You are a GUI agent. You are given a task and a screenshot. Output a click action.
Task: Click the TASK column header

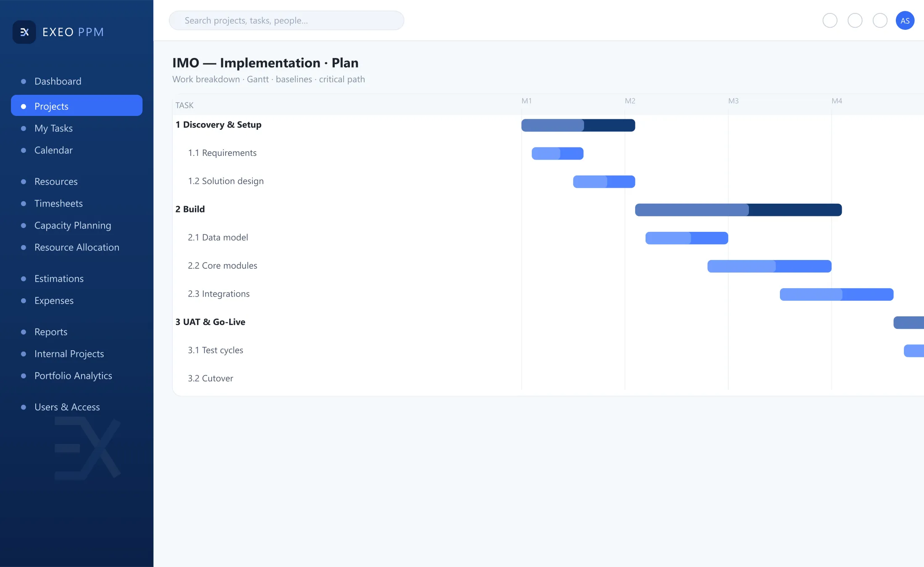[x=184, y=105]
